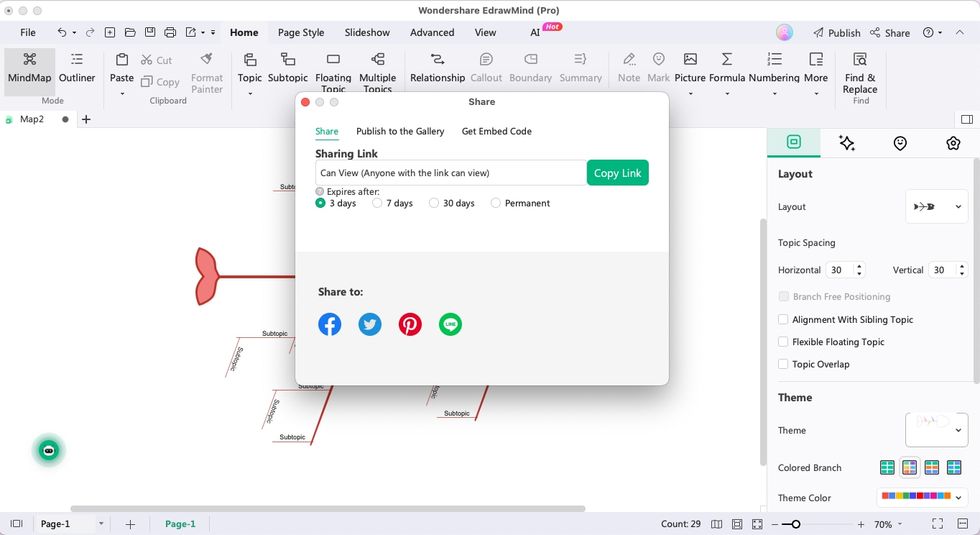This screenshot has height=535, width=980.
Task: Add a Note to the topic
Action: (x=629, y=68)
